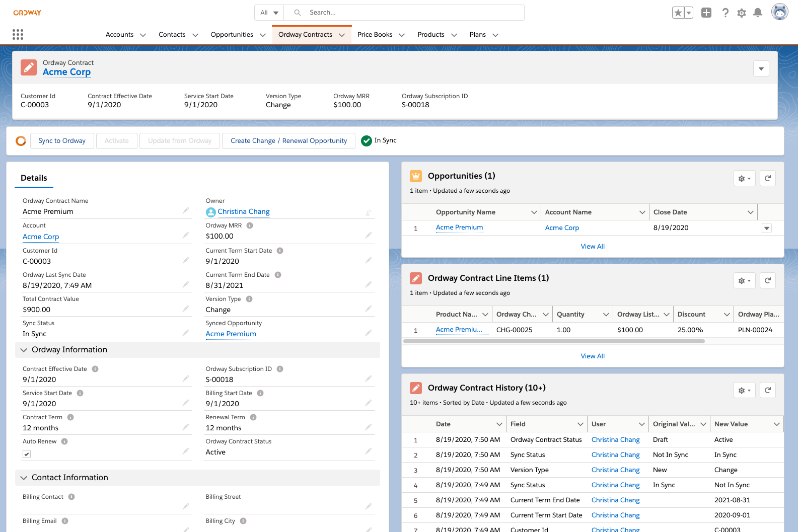Image resolution: width=798 pixels, height=532 pixels.
Task: Open row actions for Acme Premium opportunity
Action: click(x=767, y=228)
